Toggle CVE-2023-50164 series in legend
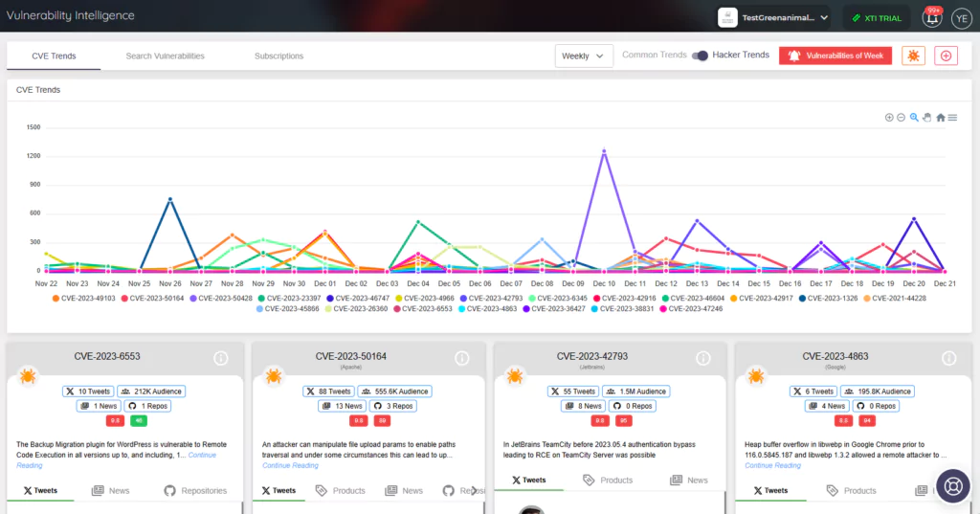Viewport: 980px width, 514px height. 152,299
